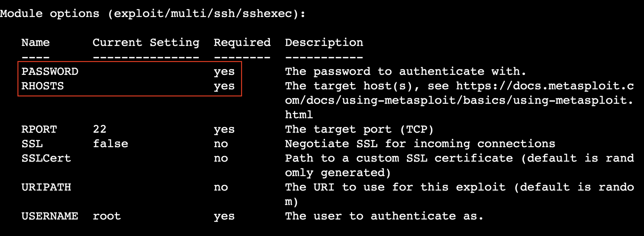
Task: Click the URIPATH option name
Action: (x=46, y=187)
